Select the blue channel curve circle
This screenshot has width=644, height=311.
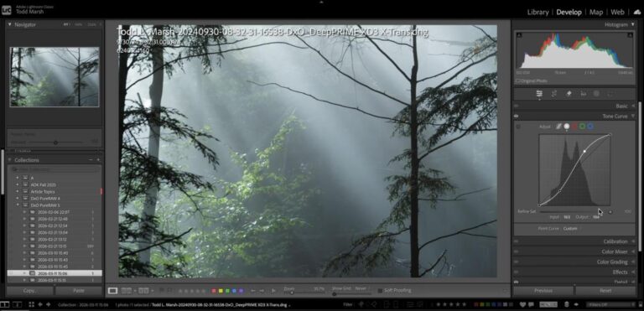coord(590,127)
